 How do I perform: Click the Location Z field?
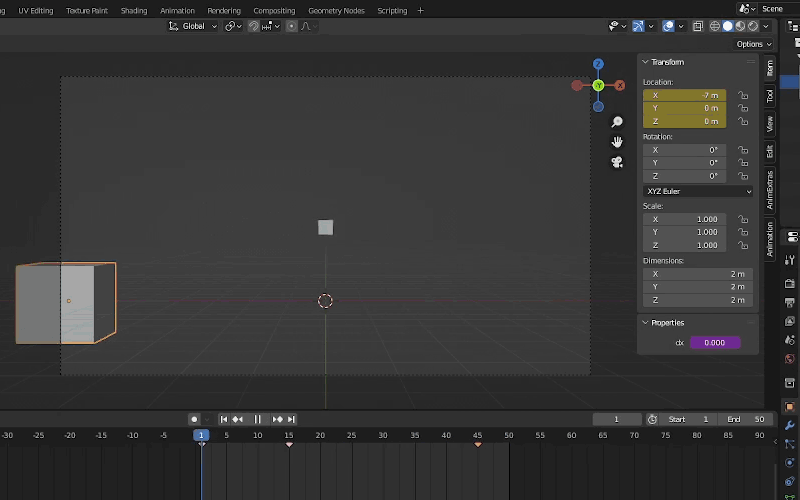(684, 121)
